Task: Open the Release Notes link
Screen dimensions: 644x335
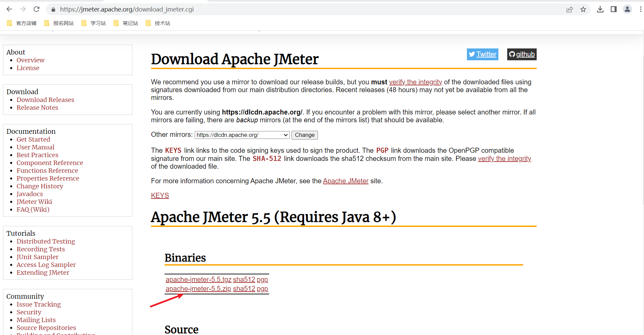Action: [x=37, y=107]
